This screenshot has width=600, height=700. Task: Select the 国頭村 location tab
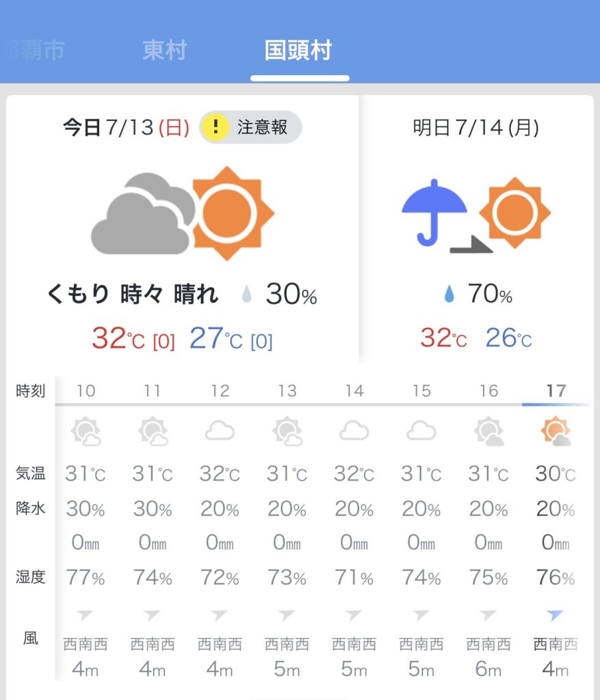298,50
